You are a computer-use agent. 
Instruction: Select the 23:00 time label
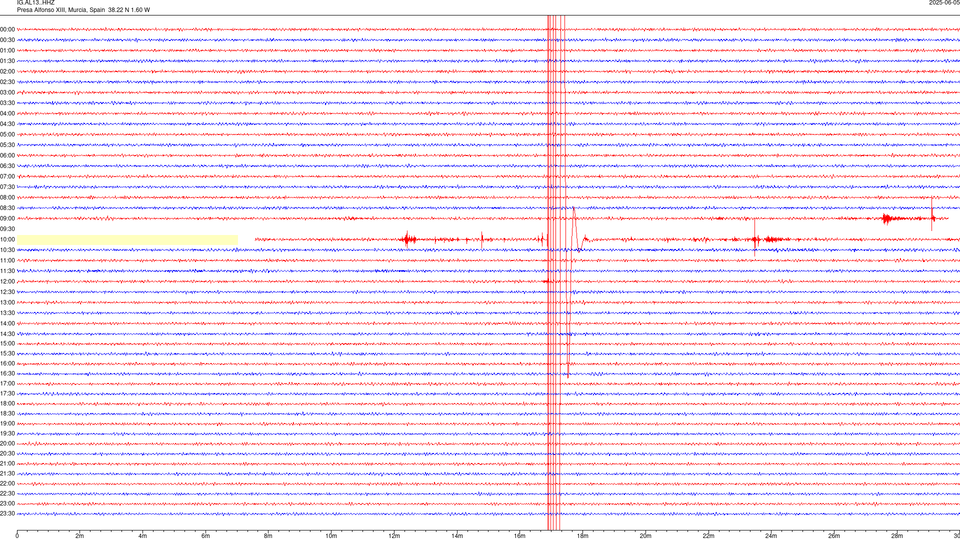(7, 504)
